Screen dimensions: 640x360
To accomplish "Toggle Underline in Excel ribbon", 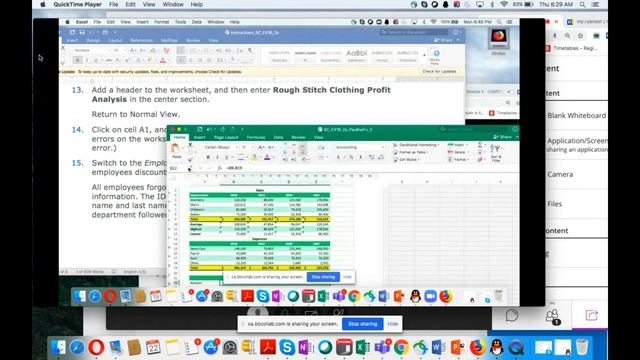I will point(227,157).
